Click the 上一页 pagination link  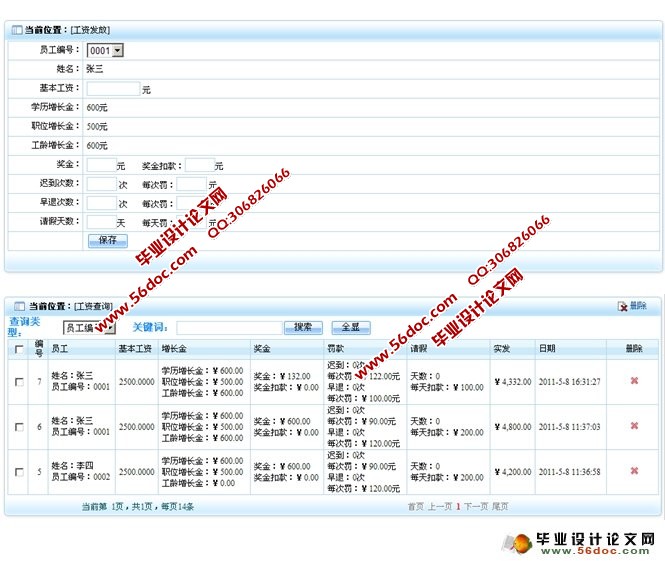pos(440,506)
